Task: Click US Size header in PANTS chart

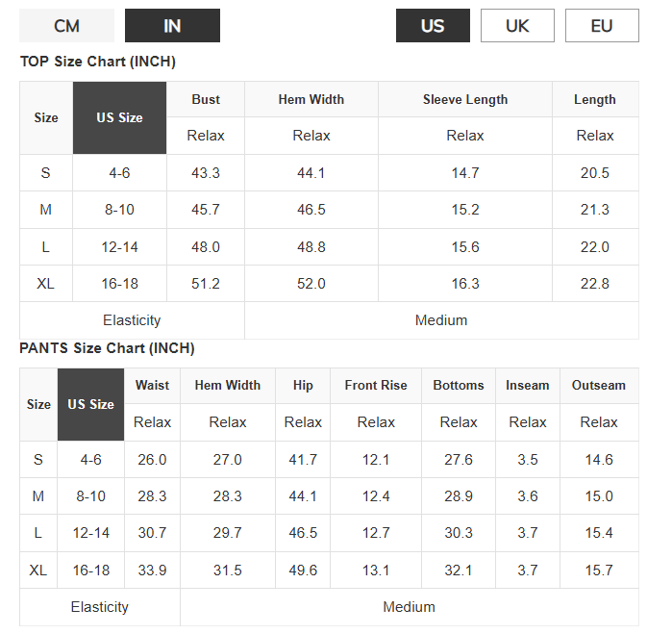Action: pyautogui.click(x=90, y=404)
